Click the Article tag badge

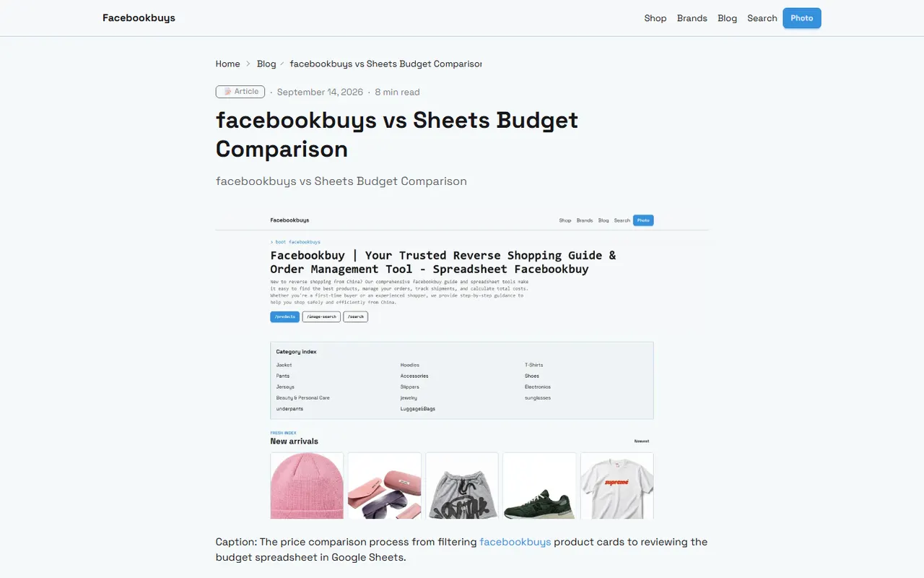240,92
